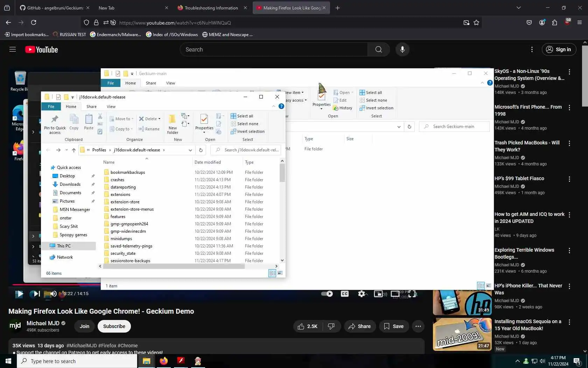Go back to the previous page
588x368 pixels.
pos(8,22)
